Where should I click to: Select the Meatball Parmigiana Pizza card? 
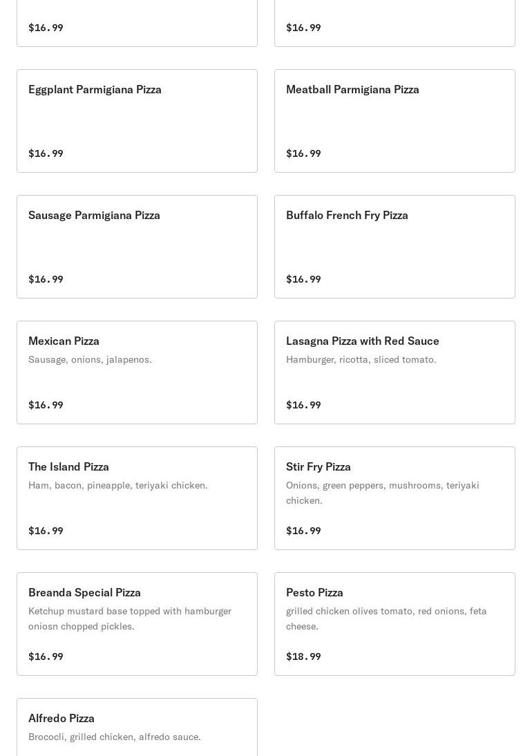click(x=395, y=120)
